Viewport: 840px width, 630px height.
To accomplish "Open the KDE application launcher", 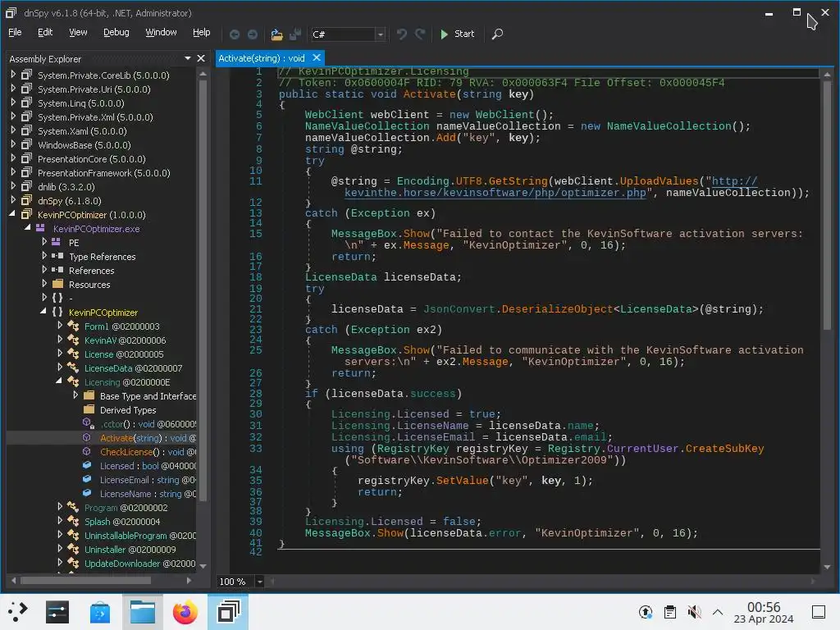I will [18, 612].
